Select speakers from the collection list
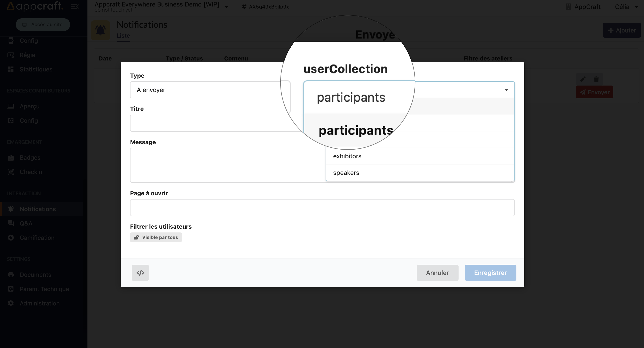The width and height of the screenshot is (644, 348). coord(346,172)
